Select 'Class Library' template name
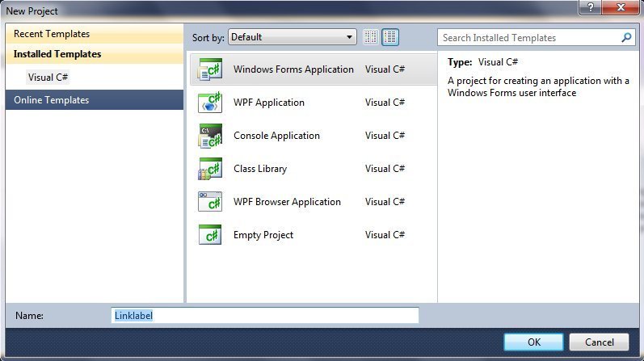Viewport: 644px width, 361px height. pyautogui.click(x=260, y=169)
